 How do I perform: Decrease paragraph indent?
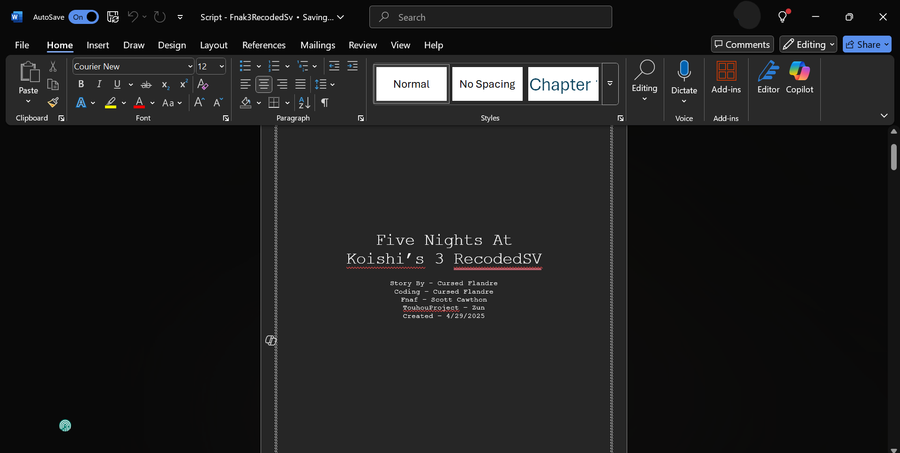point(333,66)
